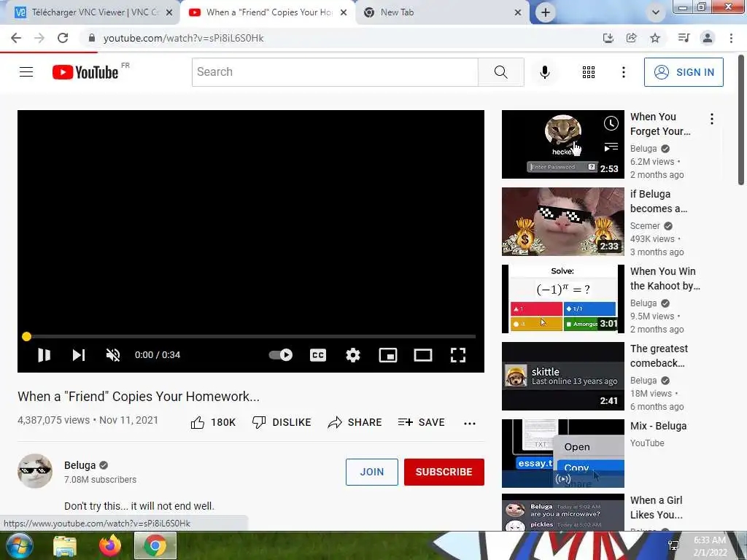Open Chrome three-dot menu
This screenshot has width=747, height=560.
pyautogui.click(x=731, y=38)
